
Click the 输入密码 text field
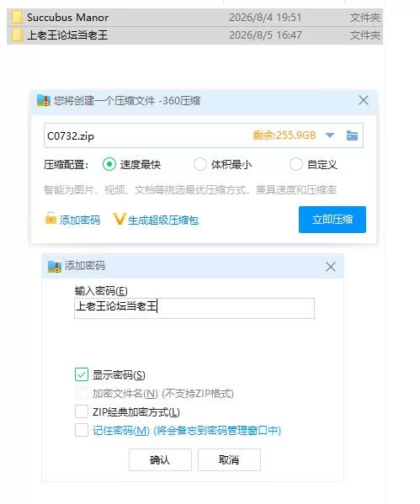[194, 308]
